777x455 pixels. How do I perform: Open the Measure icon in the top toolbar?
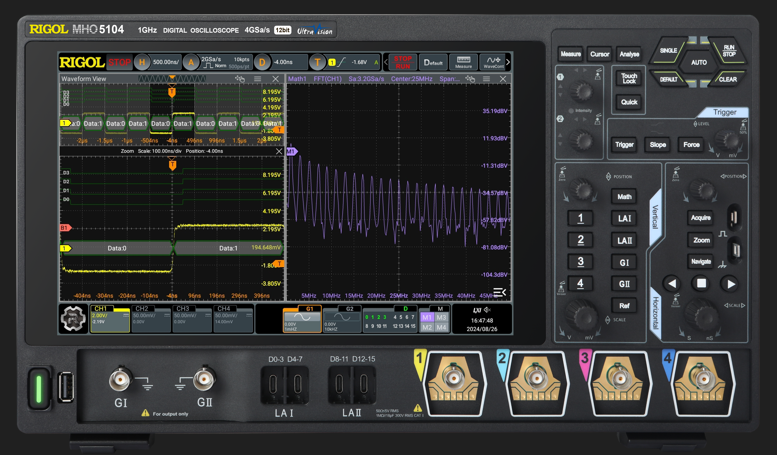pyautogui.click(x=463, y=62)
